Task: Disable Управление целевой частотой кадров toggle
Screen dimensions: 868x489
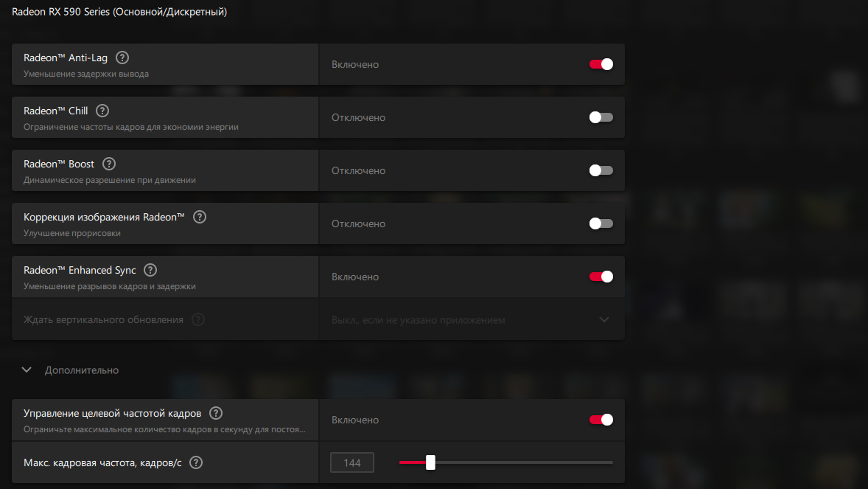Action: tap(601, 420)
